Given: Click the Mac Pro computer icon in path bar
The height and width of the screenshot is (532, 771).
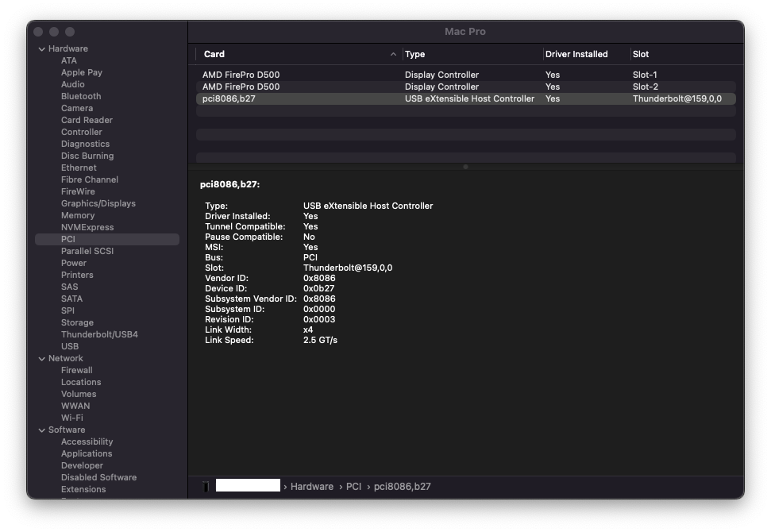Looking at the screenshot, I should coord(206,486).
